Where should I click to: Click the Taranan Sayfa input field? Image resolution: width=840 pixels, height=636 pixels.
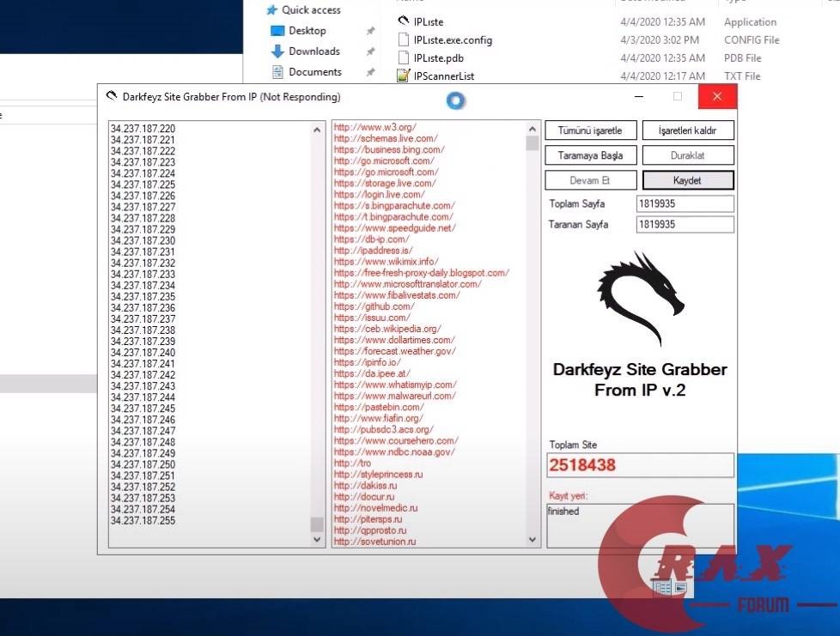click(685, 224)
